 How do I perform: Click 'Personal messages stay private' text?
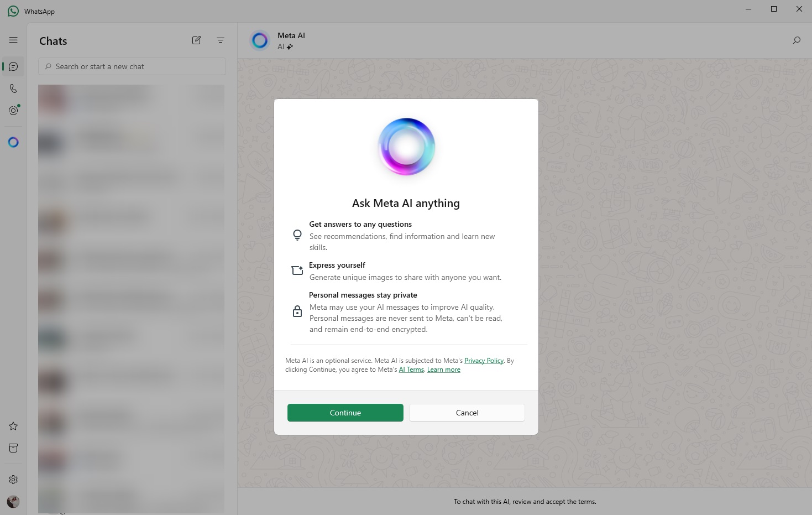(x=363, y=295)
